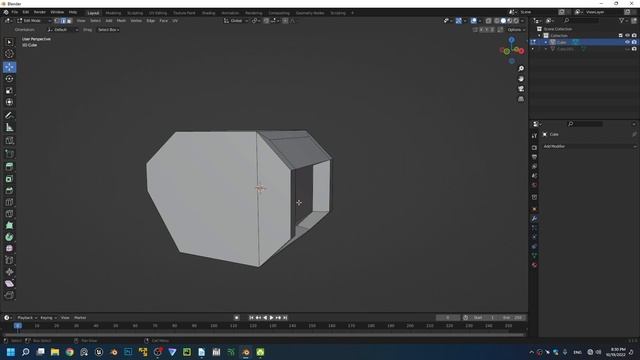This screenshot has height=360, width=640.
Task: Switch to the Modeling workspace tab
Action: (113, 13)
